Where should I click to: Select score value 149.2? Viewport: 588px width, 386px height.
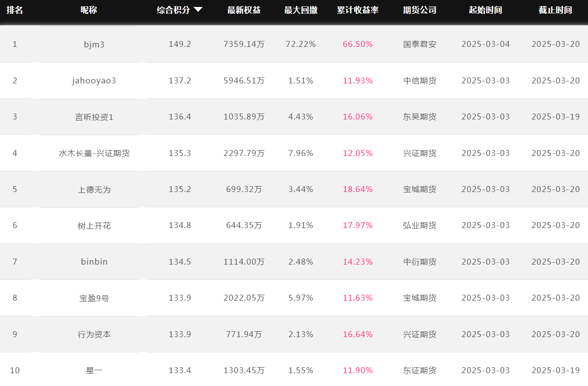tap(180, 44)
